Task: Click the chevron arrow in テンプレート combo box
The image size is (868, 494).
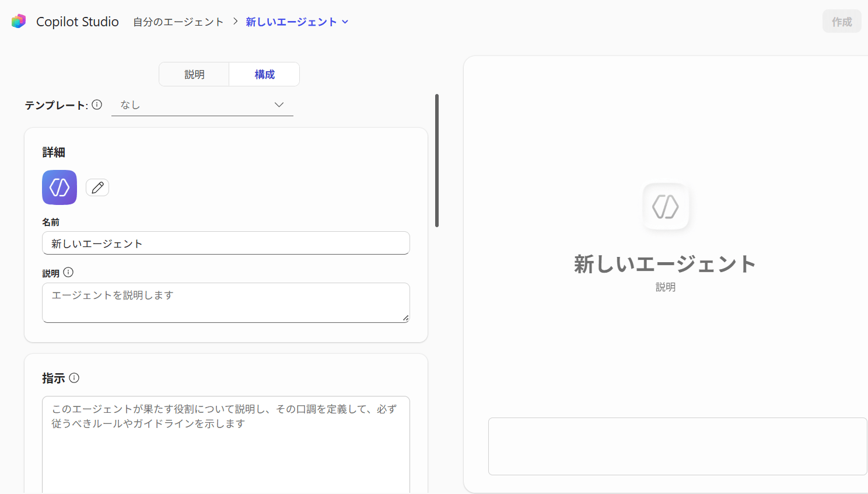Action: 279,105
